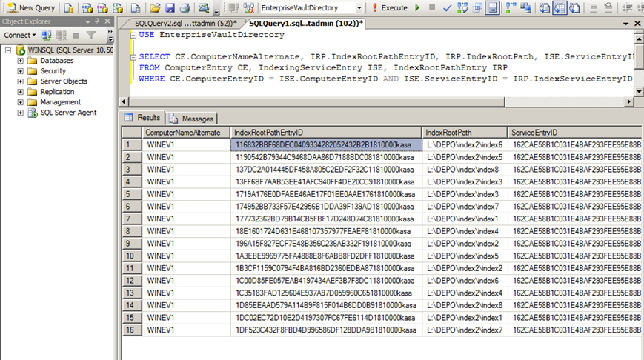Start a New Query
Screen dimensions: 644x360
point(31,7)
